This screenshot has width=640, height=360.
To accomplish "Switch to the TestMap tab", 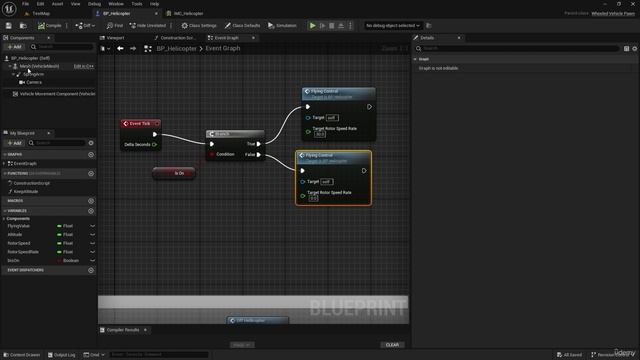I will (x=41, y=13).
